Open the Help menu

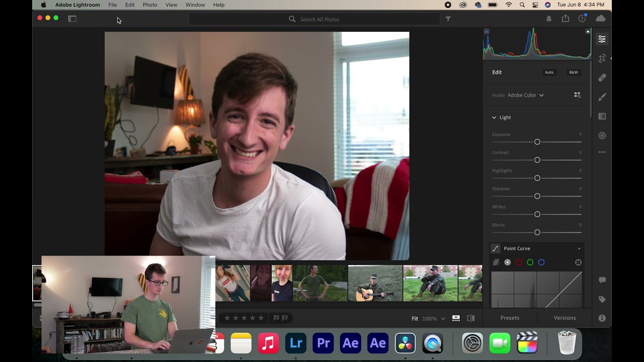click(x=219, y=5)
